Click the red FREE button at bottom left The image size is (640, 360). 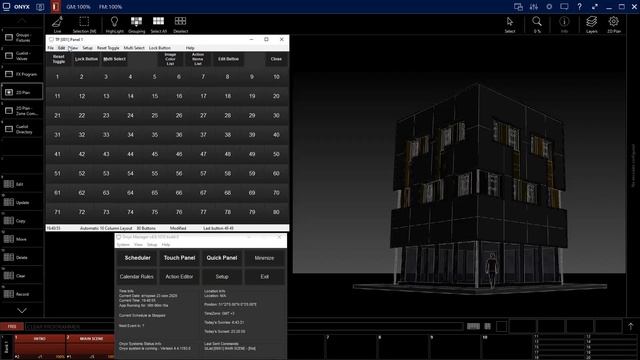point(12,327)
